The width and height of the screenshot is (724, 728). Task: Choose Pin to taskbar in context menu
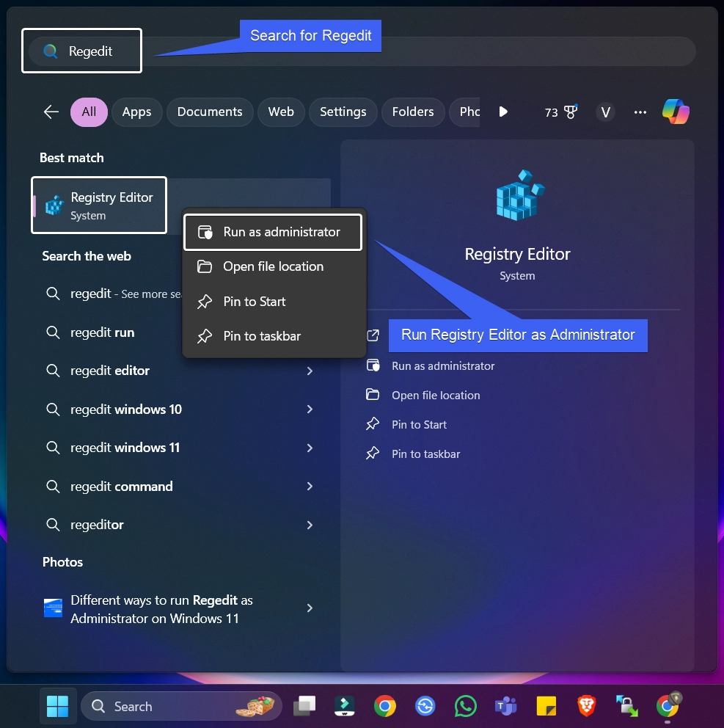pos(273,336)
